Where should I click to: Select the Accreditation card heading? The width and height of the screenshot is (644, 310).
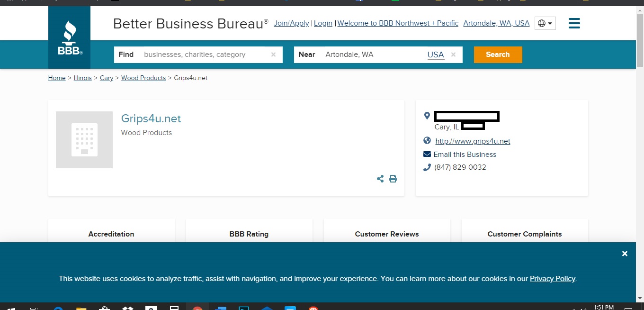[111, 234]
